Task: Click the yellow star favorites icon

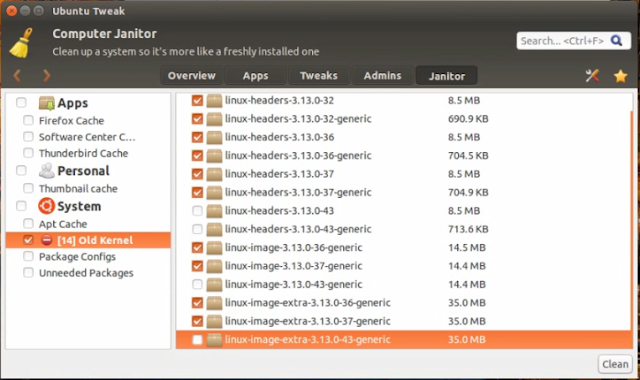Action: click(x=620, y=76)
